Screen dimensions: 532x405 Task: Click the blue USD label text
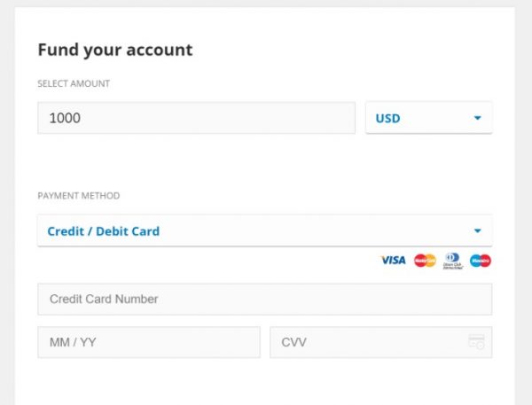387,119
